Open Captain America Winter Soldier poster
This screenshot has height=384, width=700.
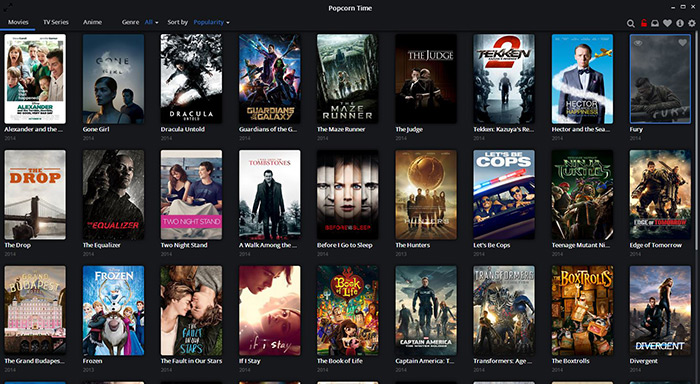[426, 311]
